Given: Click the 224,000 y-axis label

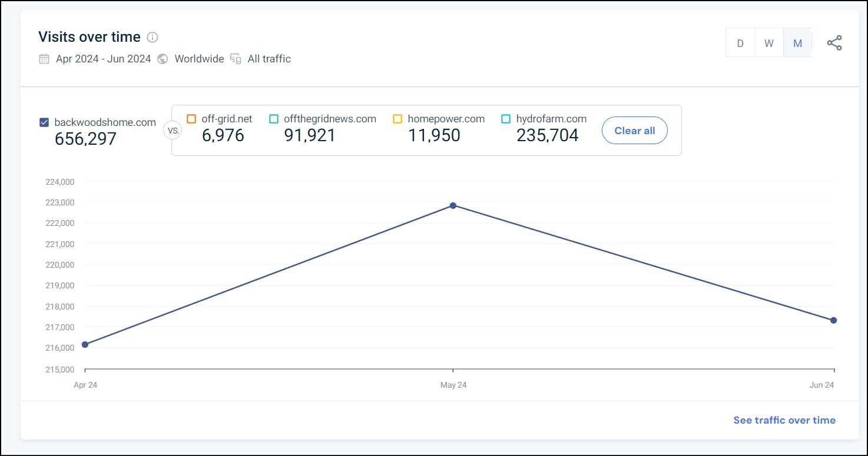Looking at the screenshot, I should pyautogui.click(x=59, y=182).
